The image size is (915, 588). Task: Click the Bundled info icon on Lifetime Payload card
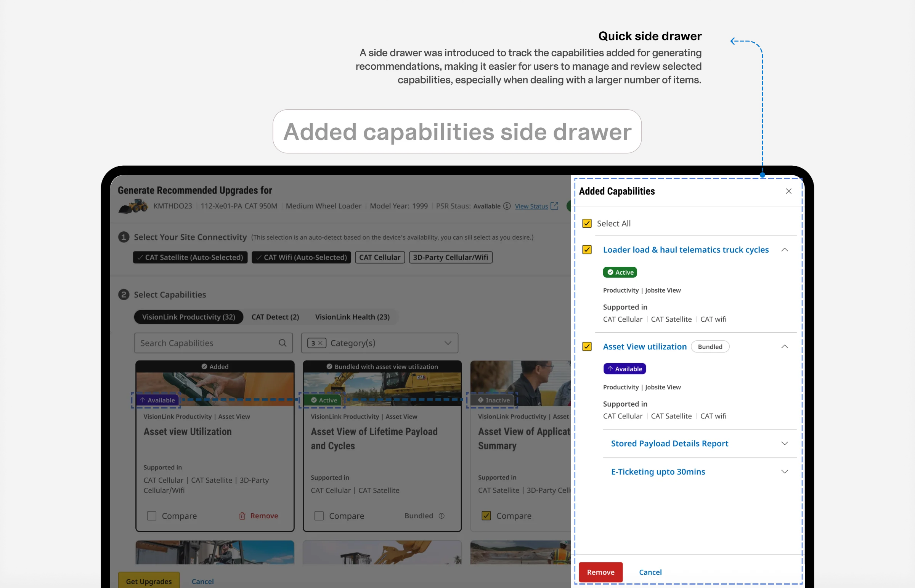click(441, 516)
